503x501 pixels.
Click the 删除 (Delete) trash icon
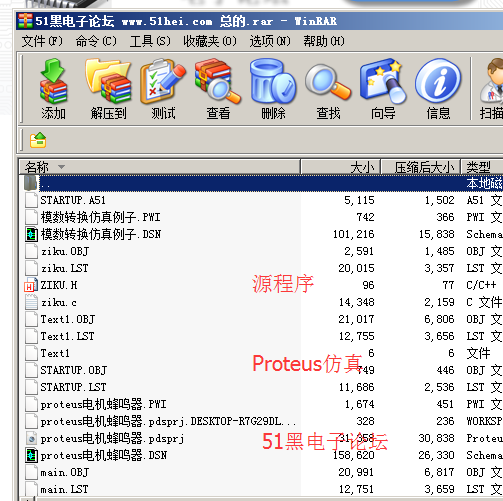[273, 89]
